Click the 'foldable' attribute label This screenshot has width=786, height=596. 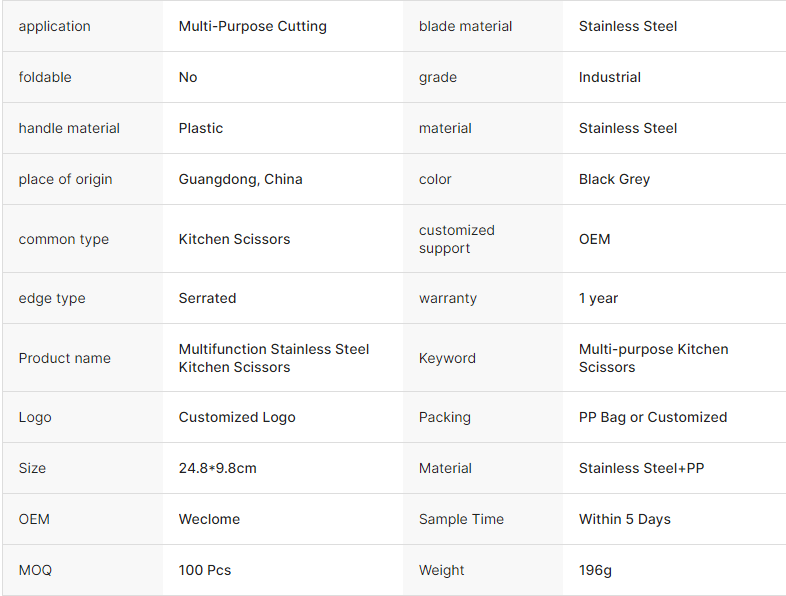[45, 77]
